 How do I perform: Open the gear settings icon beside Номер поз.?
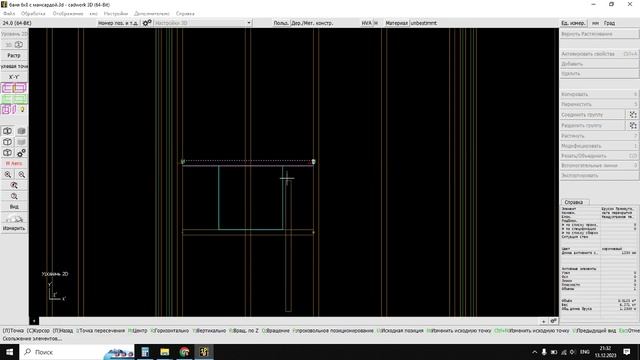147,23
